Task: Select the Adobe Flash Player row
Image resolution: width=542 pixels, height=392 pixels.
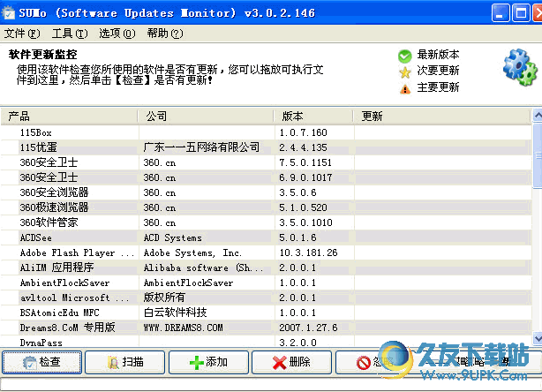Action: pyautogui.click(x=267, y=253)
